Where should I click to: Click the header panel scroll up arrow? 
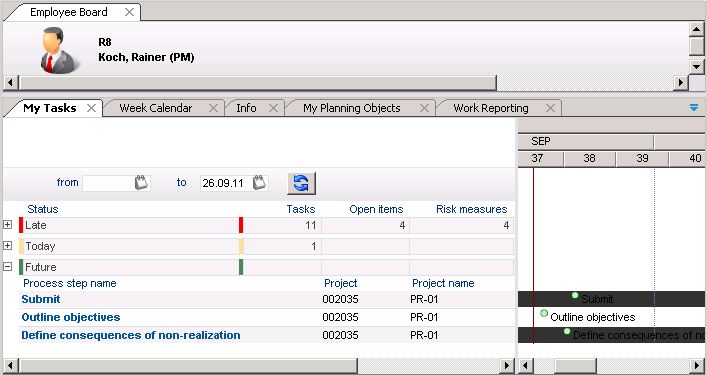[697, 29]
